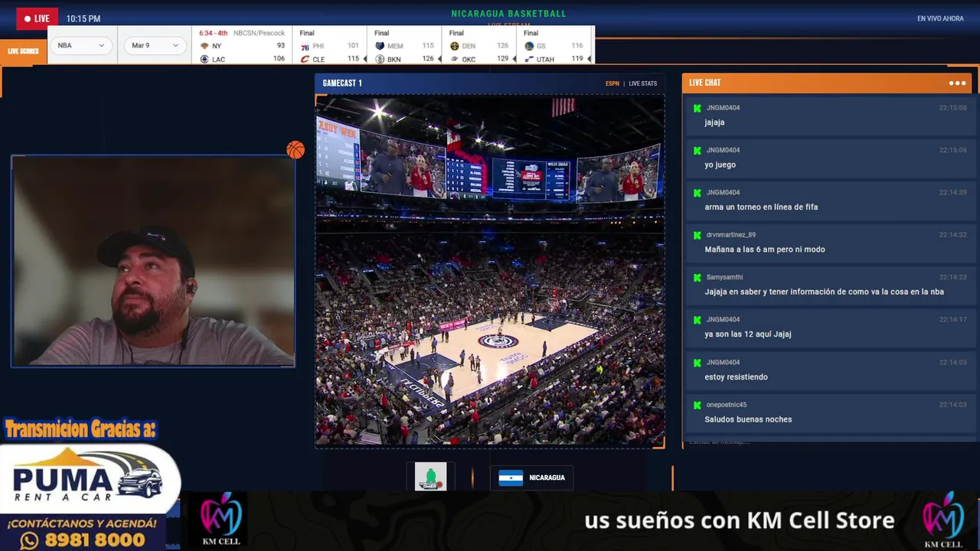This screenshot has width=980, height=551.
Task: Click the KM Cell logo beside Puma banner
Action: [220, 520]
